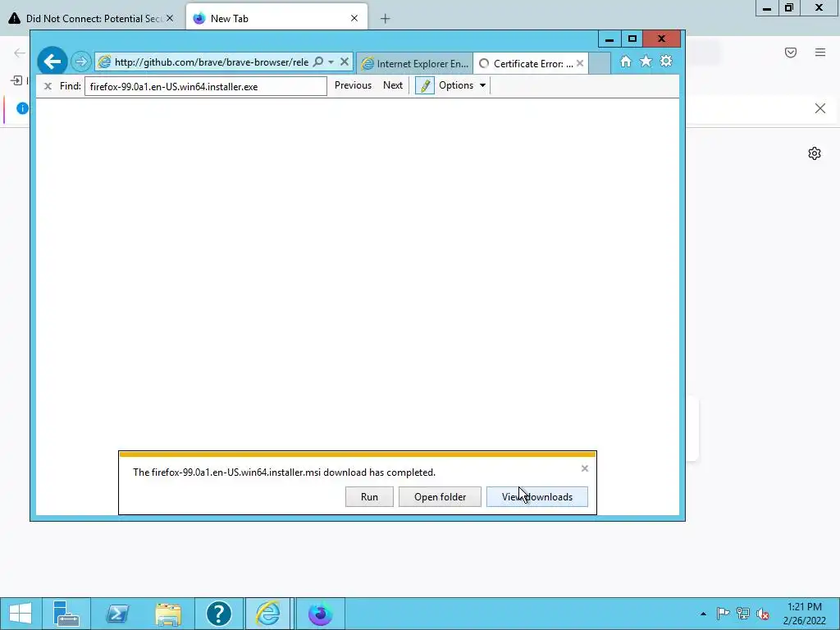Switch to Did Not Connect Firefox tab
This screenshot has height=630, width=840.
pos(91,18)
